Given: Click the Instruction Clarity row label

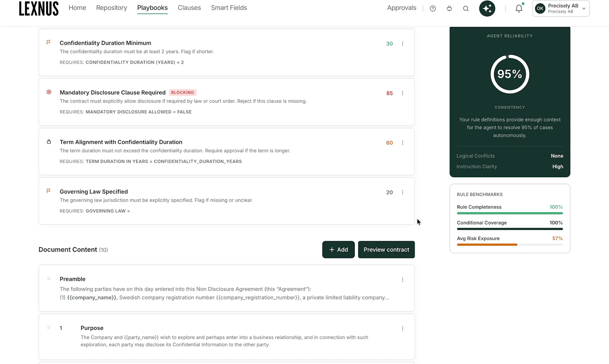Looking at the screenshot, I should coord(477,167).
